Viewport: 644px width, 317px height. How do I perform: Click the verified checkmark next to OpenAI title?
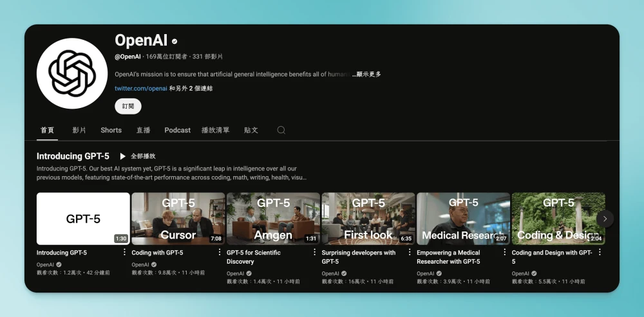point(175,41)
